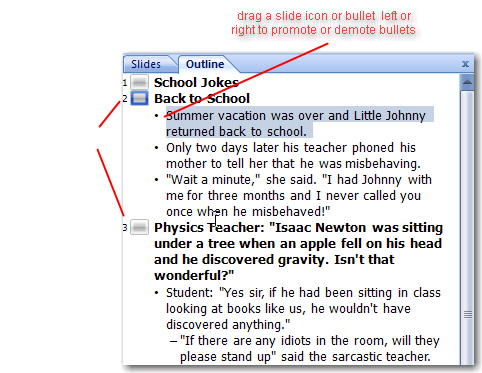Click the bullet marker before '"Wait a minute,"'
The width and height of the screenshot is (482, 373).
157,180
